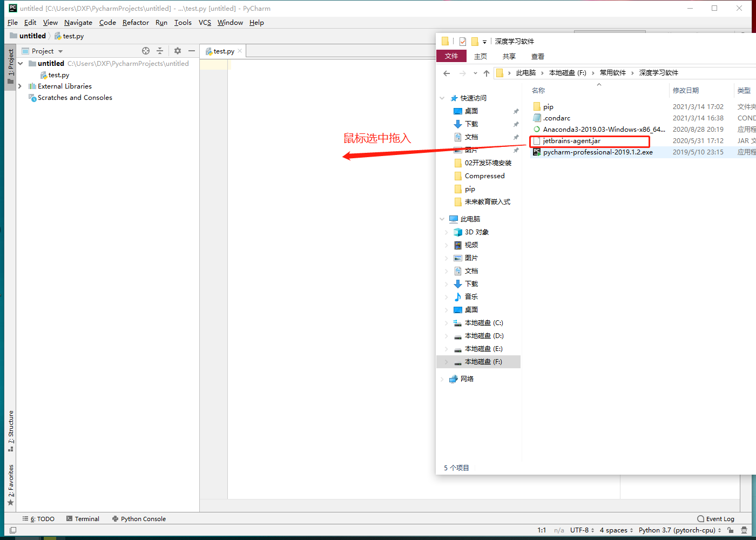
Task: Unpin 桌面 from Explorer quick access
Action: coord(516,110)
